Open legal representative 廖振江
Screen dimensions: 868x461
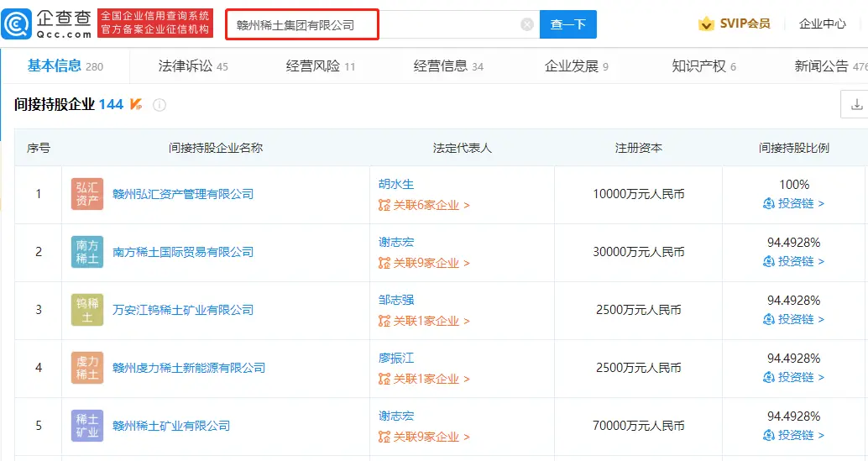(395, 358)
